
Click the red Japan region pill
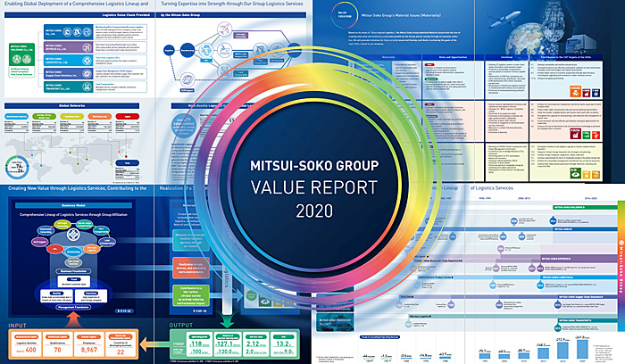coord(127,116)
